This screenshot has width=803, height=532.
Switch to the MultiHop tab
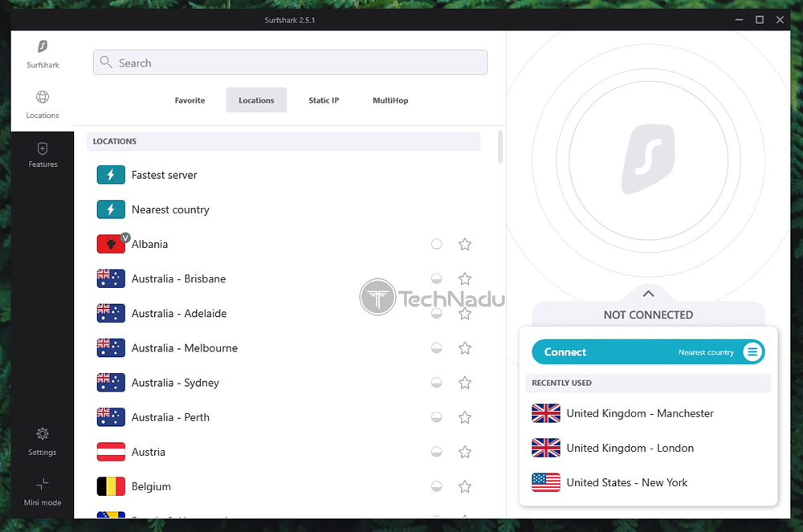click(390, 100)
